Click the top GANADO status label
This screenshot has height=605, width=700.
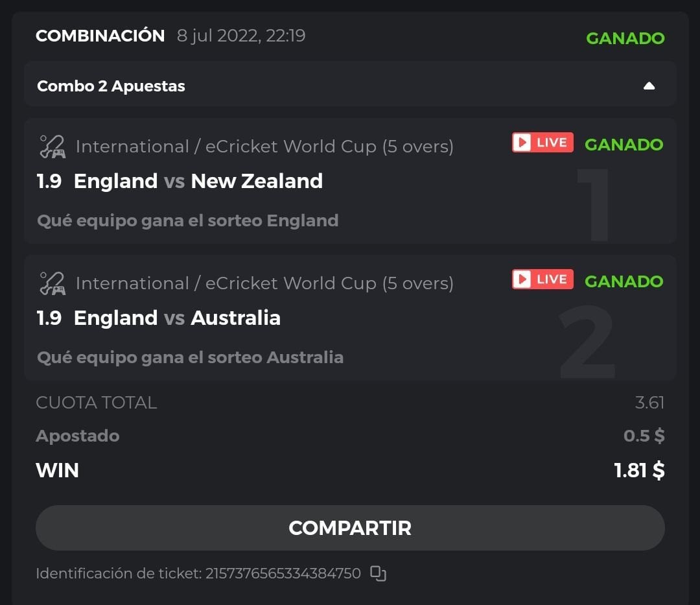[625, 38]
